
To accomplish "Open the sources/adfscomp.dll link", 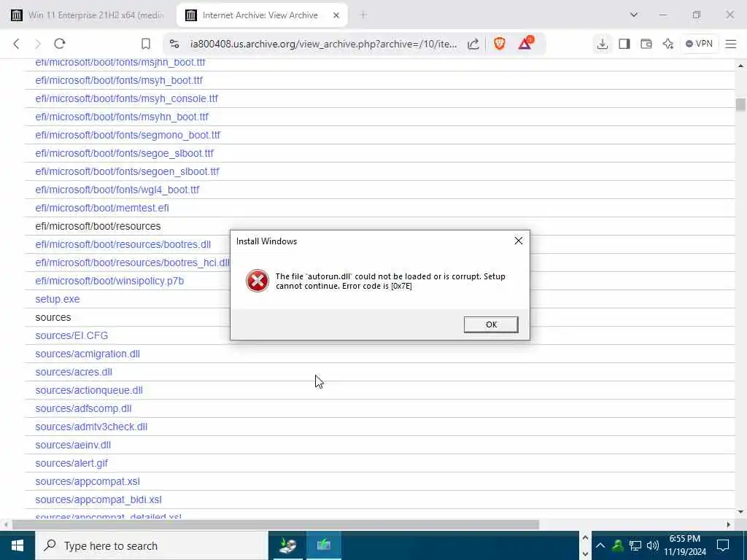I will (x=83, y=408).
